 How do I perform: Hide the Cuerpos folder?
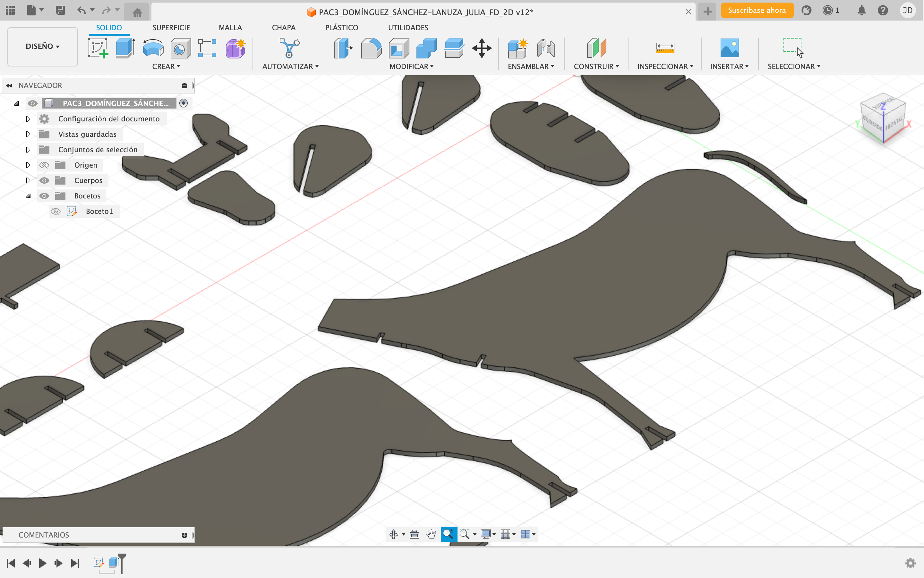coord(44,180)
